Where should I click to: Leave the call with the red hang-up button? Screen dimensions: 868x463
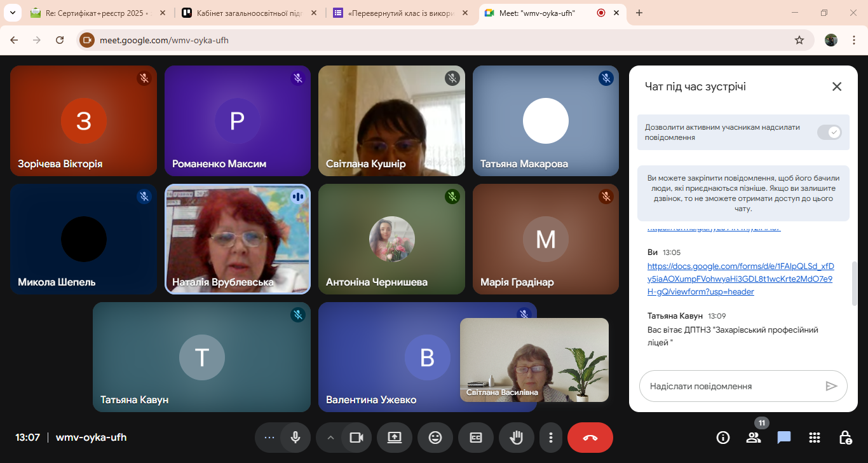590,438
